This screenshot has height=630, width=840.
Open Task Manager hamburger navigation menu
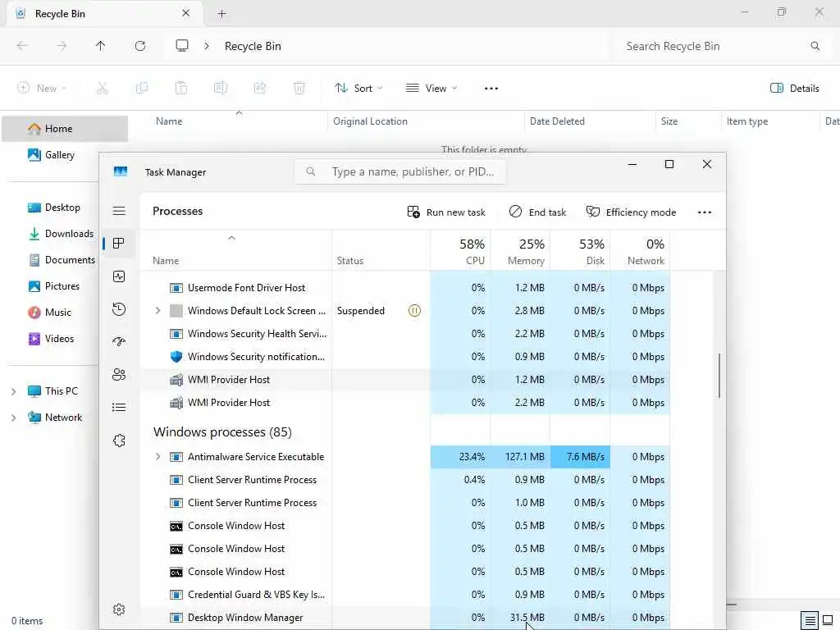(119, 211)
